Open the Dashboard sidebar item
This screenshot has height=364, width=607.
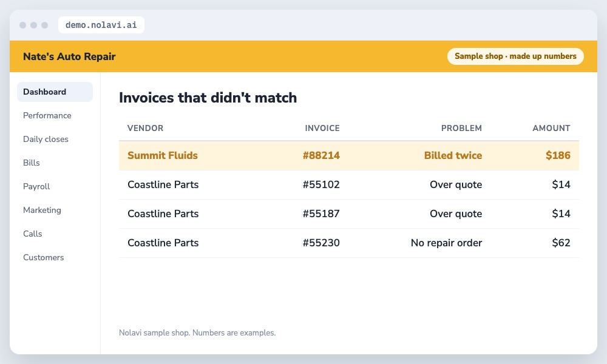pos(55,92)
